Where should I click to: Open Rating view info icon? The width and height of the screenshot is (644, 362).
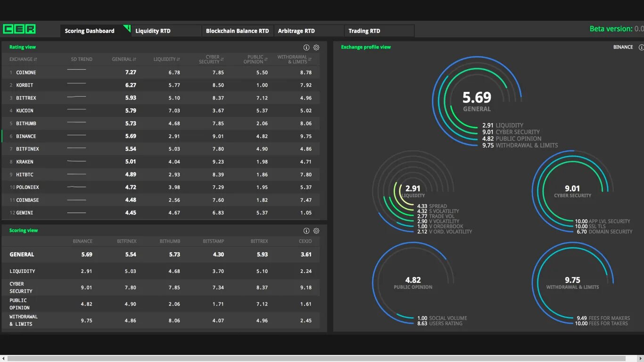point(306,48)
